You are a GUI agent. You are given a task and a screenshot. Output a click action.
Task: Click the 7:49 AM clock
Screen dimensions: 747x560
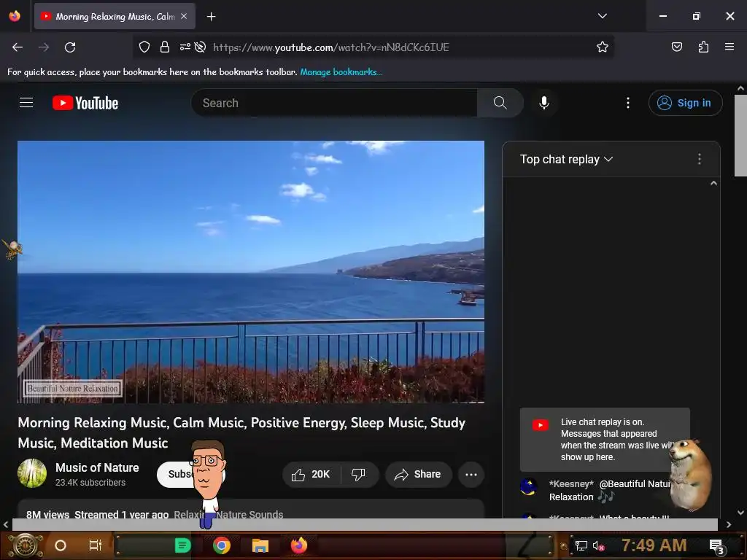pyautogui.click(x=654, y=545)
